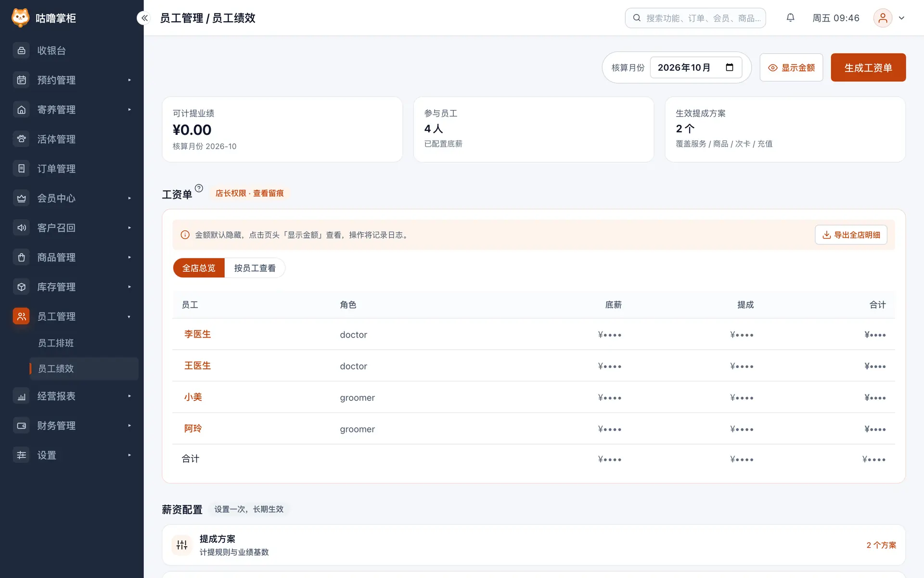924x578 pixels.
Task: Click the help question mark beside 工资单
Action: tap(199, 188)
